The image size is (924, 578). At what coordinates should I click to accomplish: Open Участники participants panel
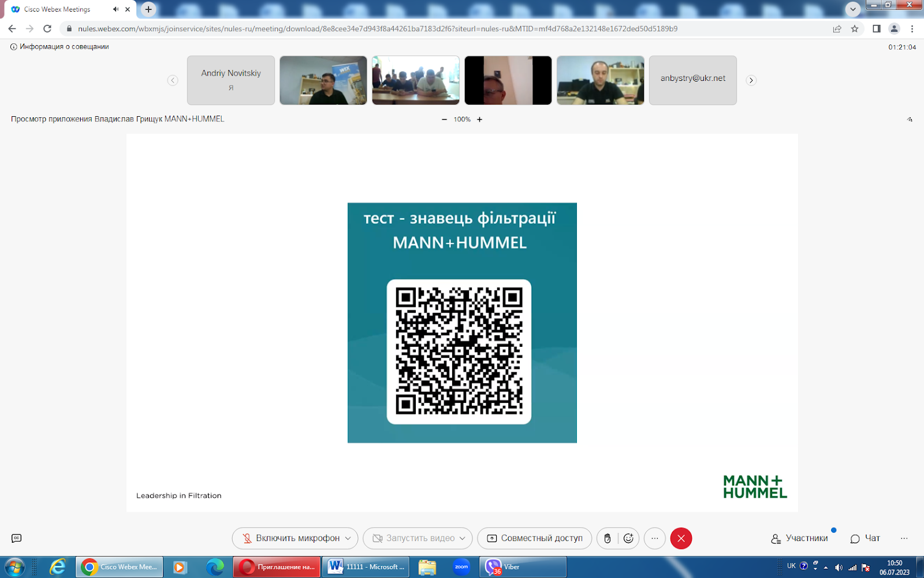click(800, 538)
